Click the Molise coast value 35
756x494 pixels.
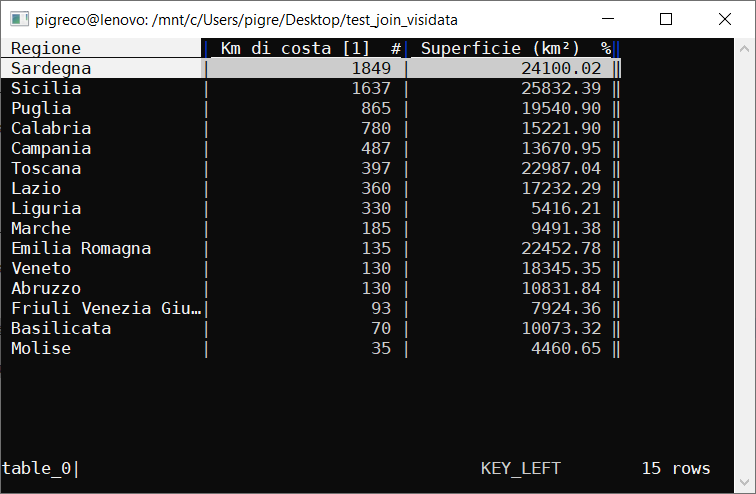tap(381, 349)
